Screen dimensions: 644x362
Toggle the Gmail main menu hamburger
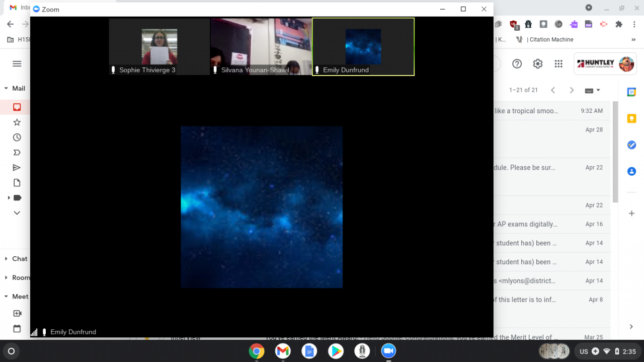click(17, 64)
